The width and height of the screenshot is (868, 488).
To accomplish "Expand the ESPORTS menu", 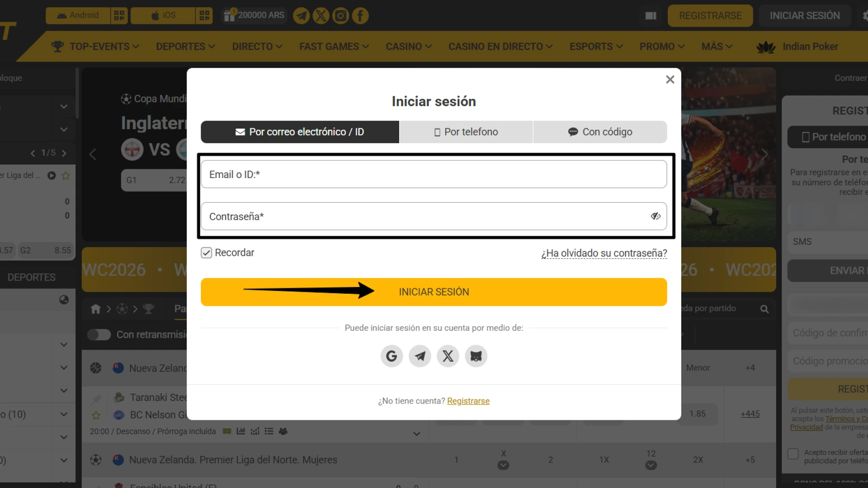I will 596,47.
